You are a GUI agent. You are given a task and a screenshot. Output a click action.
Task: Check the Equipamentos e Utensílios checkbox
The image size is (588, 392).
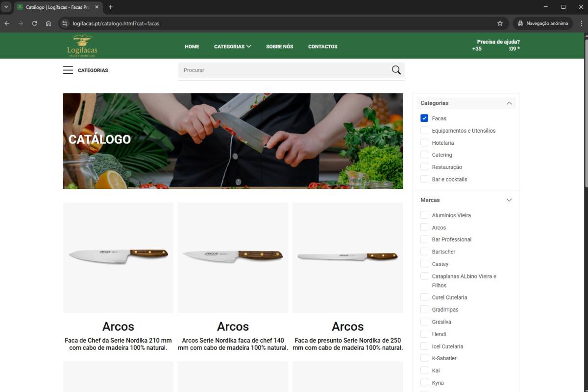coord(424,131)
